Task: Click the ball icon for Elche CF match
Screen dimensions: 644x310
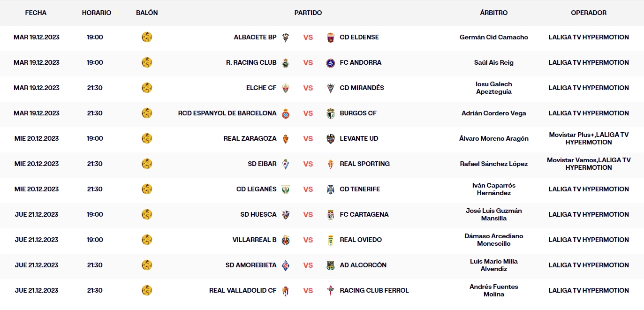Action: click(147, 88)
